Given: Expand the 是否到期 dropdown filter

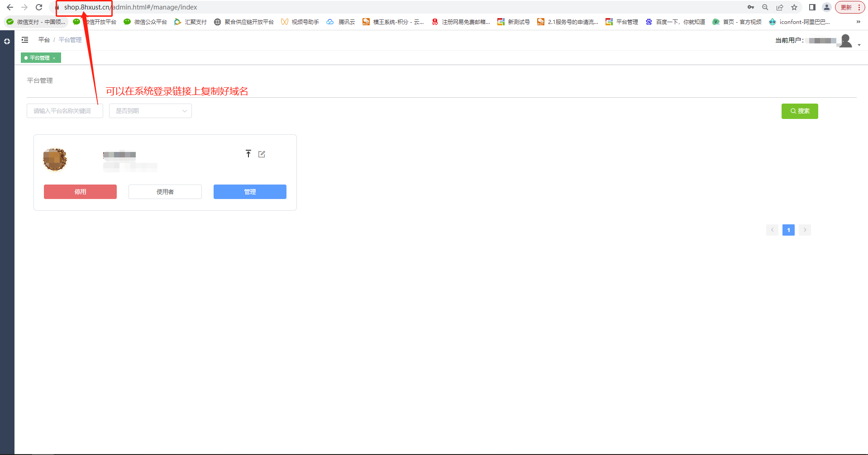Looking at the screenshot, I should (150, 111).
